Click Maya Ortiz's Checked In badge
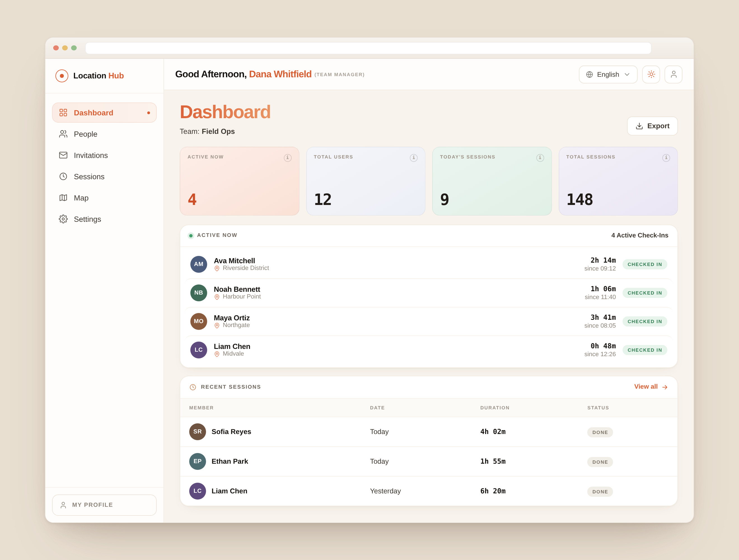Image resolution: width=739 pixels, height=560 pixels. pyautogui.click(x=644, y=321)
